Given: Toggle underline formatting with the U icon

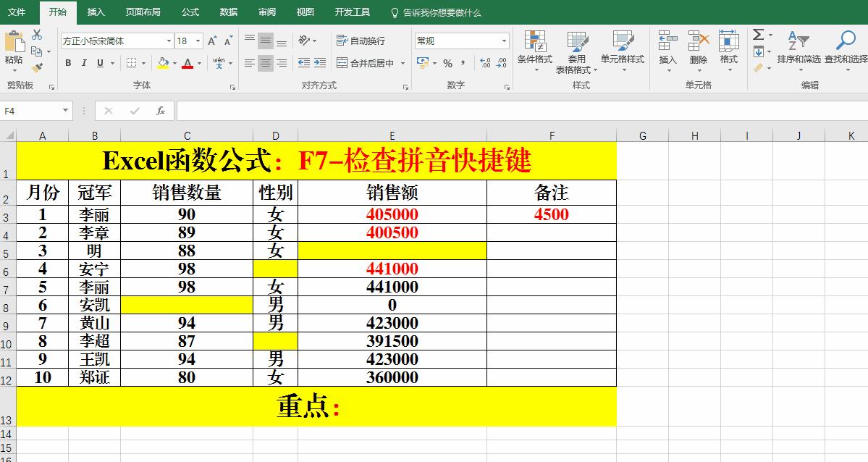Looking at the screenshot, I should pyautogui.click(x=101, y=63).
